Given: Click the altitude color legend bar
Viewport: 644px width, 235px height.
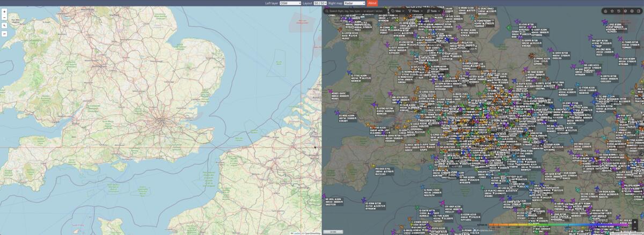Looking at the screenshot, I should 558,224.
